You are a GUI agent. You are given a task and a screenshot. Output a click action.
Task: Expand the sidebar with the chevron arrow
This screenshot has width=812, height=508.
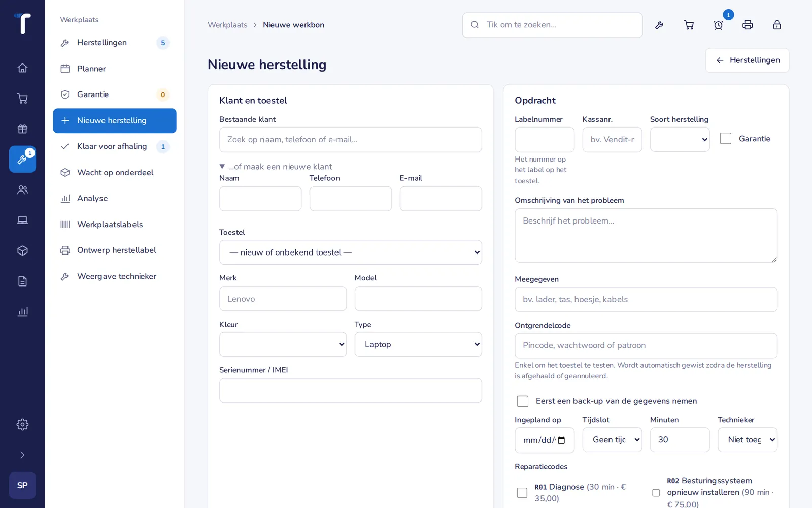click(22, 455)
